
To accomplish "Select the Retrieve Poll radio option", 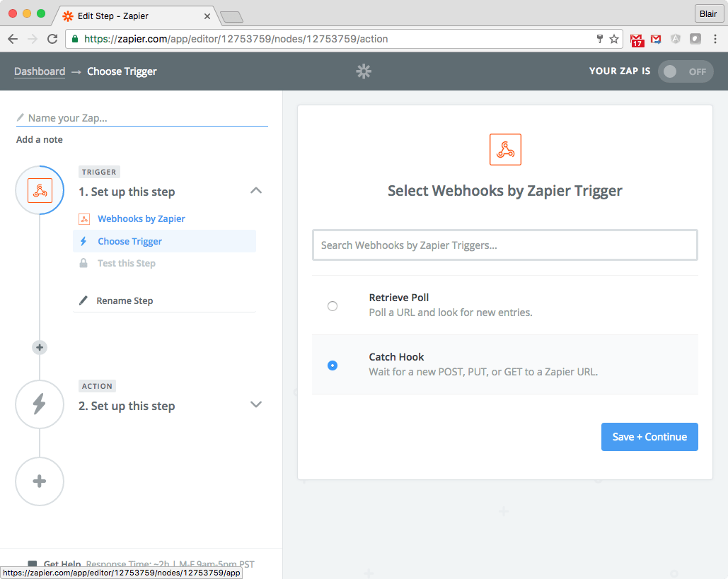I will click(x=333, y=305).
